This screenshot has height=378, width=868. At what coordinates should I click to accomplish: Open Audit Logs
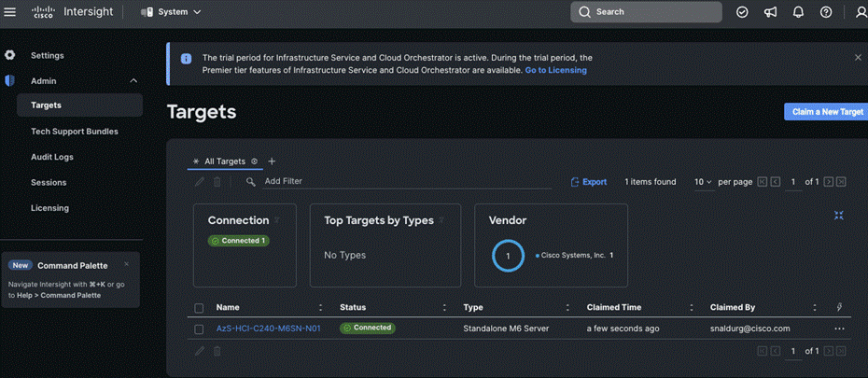(x=52, y=157)
